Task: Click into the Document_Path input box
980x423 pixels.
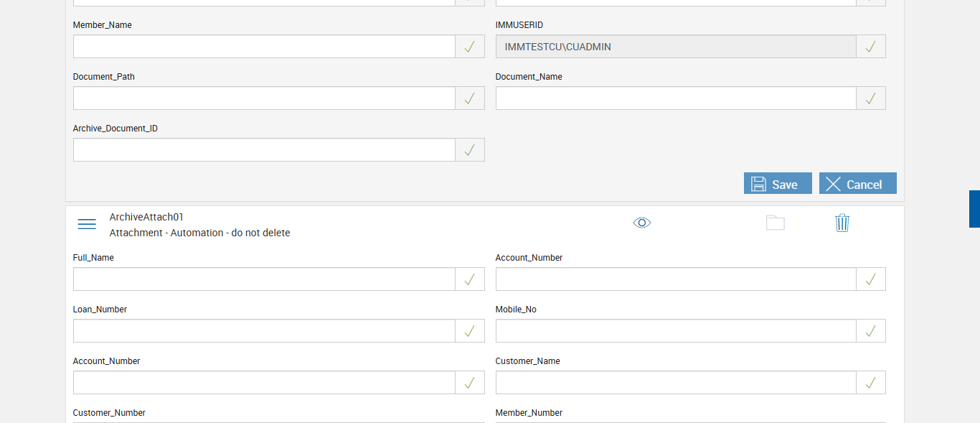Action: pos(264,98)
